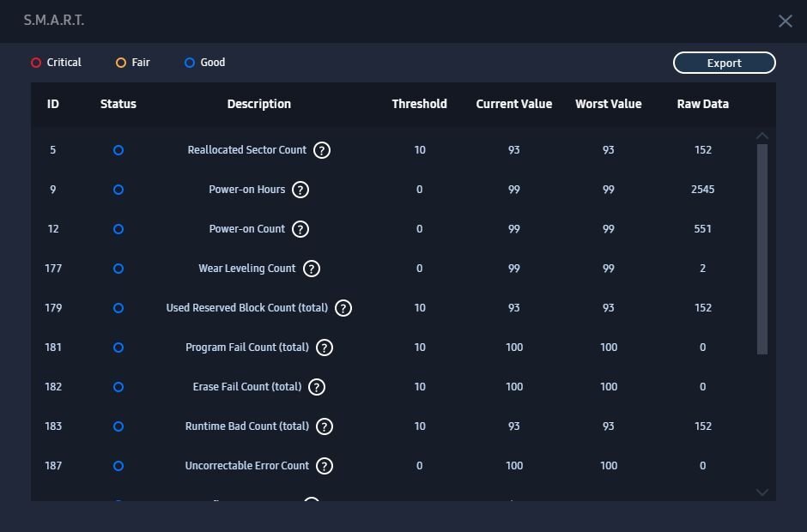The height and width of the screenshot is (532, 807).
Task: Select Program Fail Count (total) text
Action: tap(247, 348)
